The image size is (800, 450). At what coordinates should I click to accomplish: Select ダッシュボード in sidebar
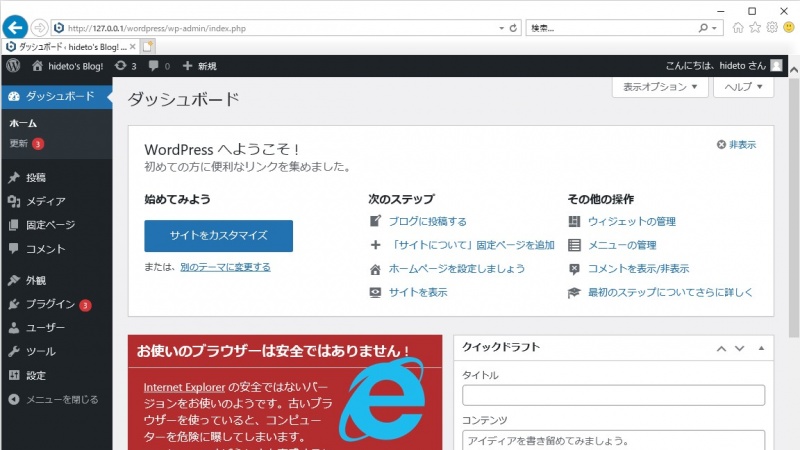(x=56, y=96)
